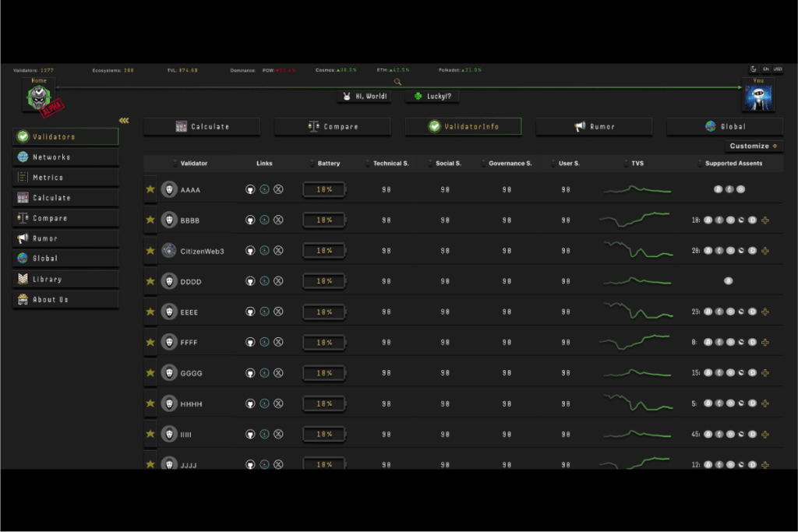Click the search magnifier icon in top bar
Viewport: 798px width, 532px height.
click(397, 82)
